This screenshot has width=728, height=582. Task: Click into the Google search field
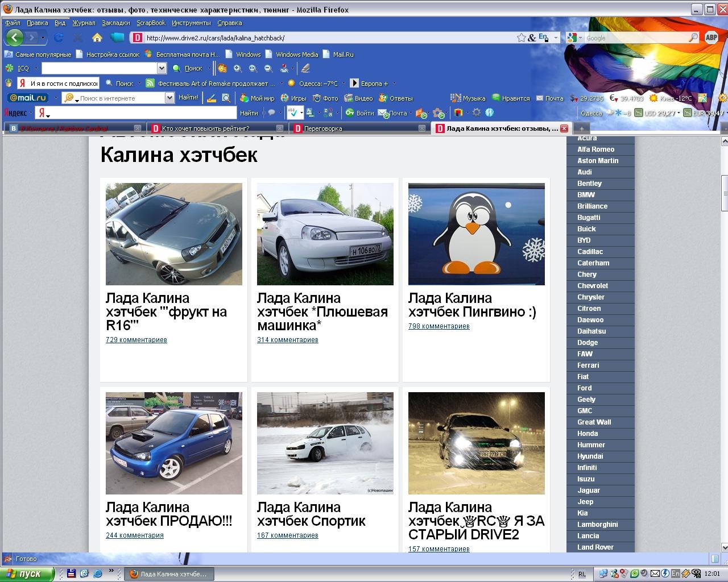point(636,38)
